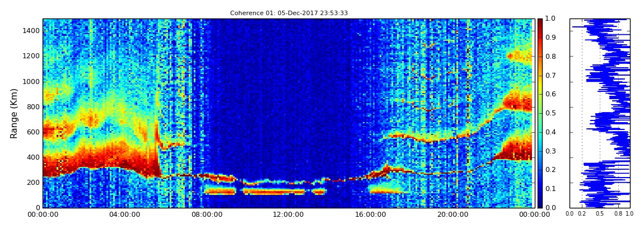
Task: Click the colorbar 0.4 label
Action: tap(549, 132)
